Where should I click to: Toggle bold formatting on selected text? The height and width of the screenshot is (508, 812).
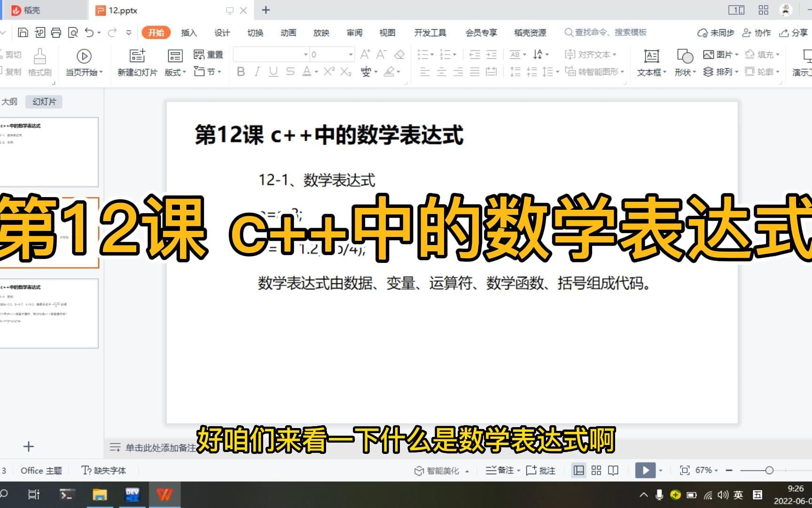pos(241,71)
